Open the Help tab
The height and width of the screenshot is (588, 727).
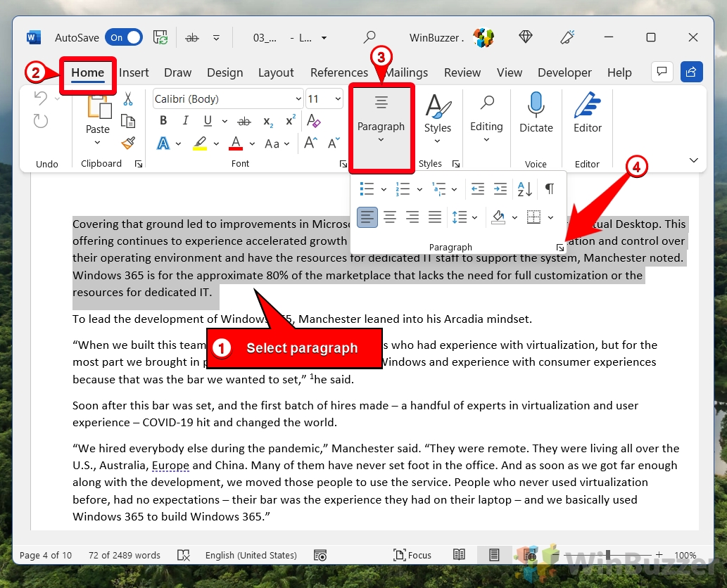(x=619, y=72)
